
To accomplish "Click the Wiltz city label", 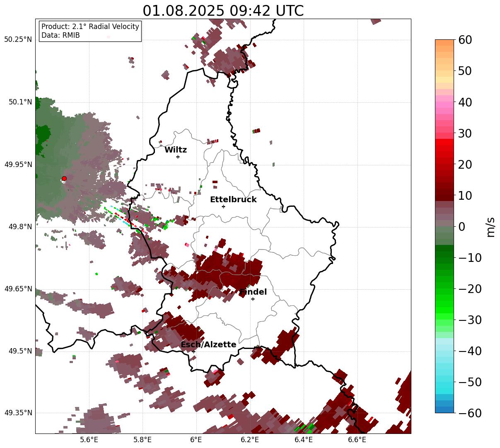I will [176, 150].
